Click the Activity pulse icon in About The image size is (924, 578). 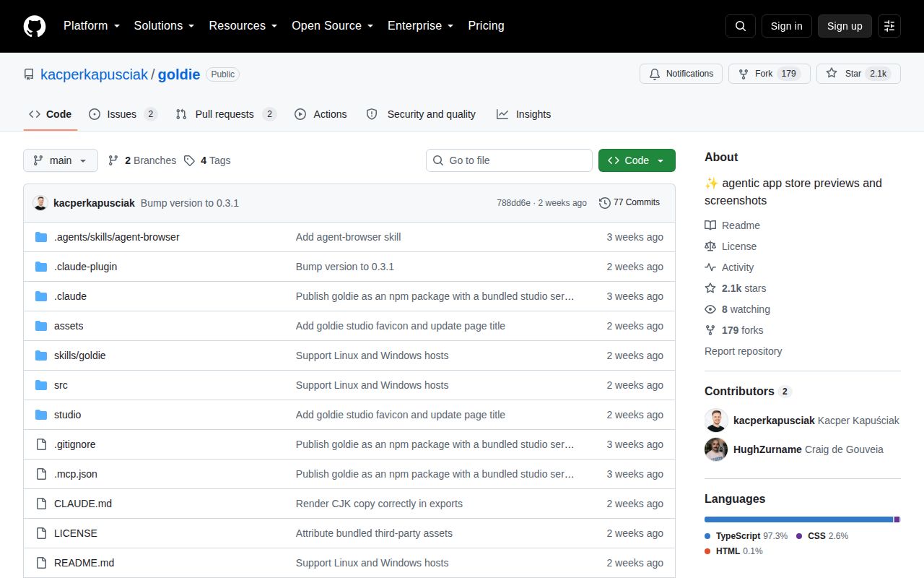click(710, 267)
